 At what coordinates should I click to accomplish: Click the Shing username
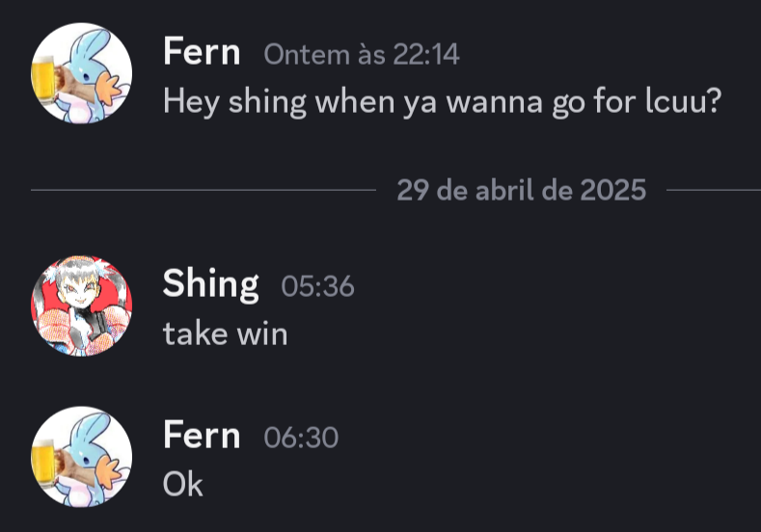pyautogui.click(x=210, y=285)
